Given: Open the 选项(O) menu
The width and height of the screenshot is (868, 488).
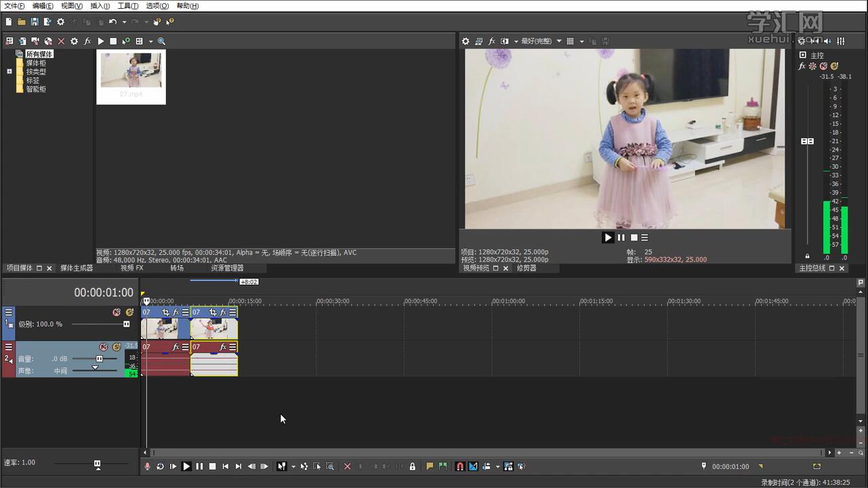Looking at the screenshot, I should tap(157, 6).
